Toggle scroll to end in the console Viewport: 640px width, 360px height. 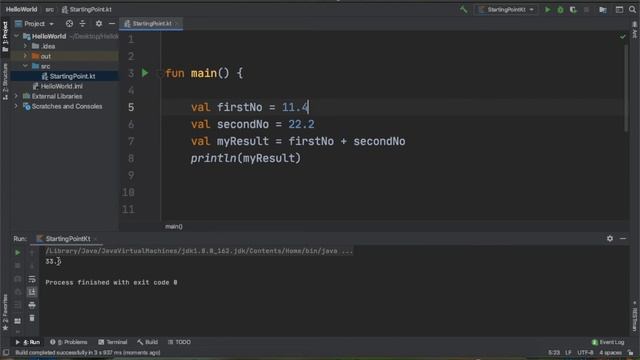point(32,292)
